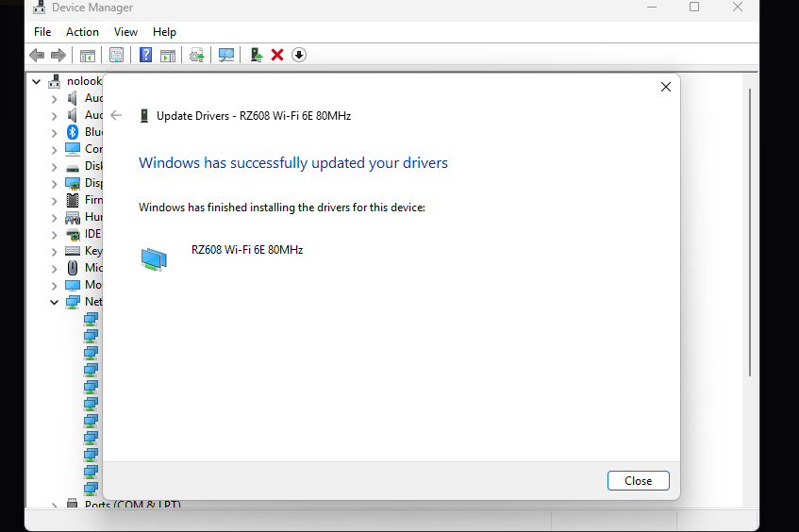799x532 pixels.
Task: Toggle Show/Hide Action Pane toolbar icon
Action: (168, 55)
